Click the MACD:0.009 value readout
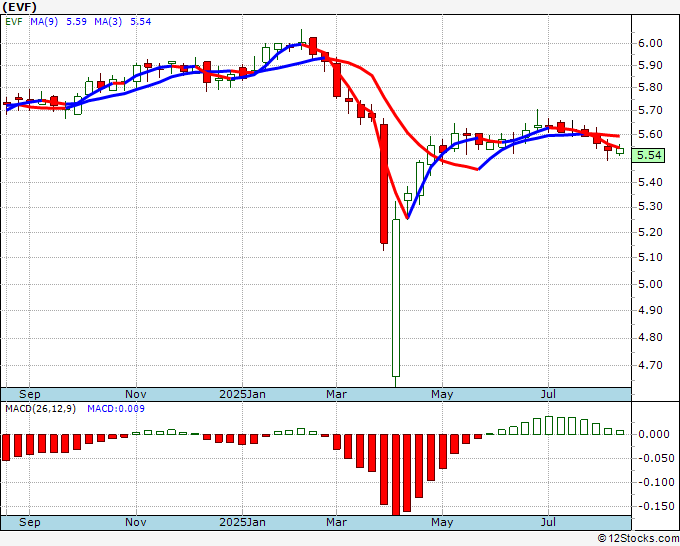Image resolution: width=680 pixels, height=546 pixels. (x=116, y=409)
